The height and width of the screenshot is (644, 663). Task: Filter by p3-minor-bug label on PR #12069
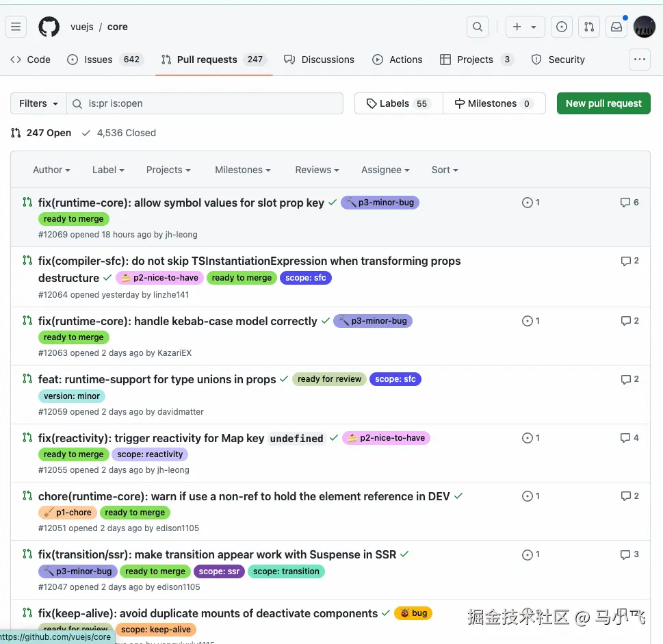pos(380,203)
